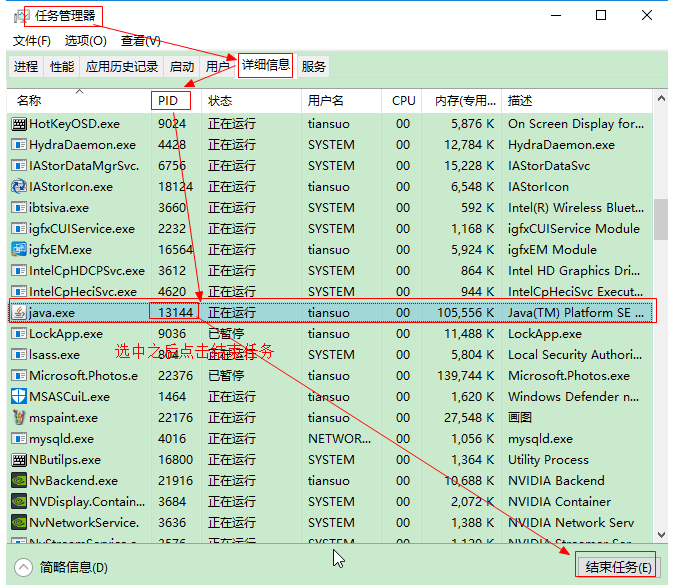The width and height of the screenshot is (677, 587).
Task: Click PID 18124 of IAStorIcon.exe
Action: click(175, 186)
